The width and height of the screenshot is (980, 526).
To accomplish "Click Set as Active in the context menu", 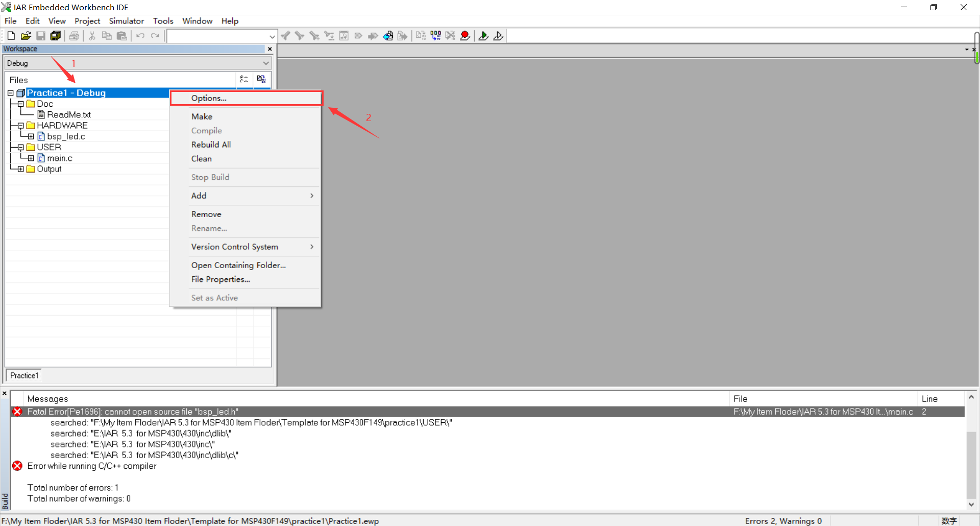I will coord(214,298).
